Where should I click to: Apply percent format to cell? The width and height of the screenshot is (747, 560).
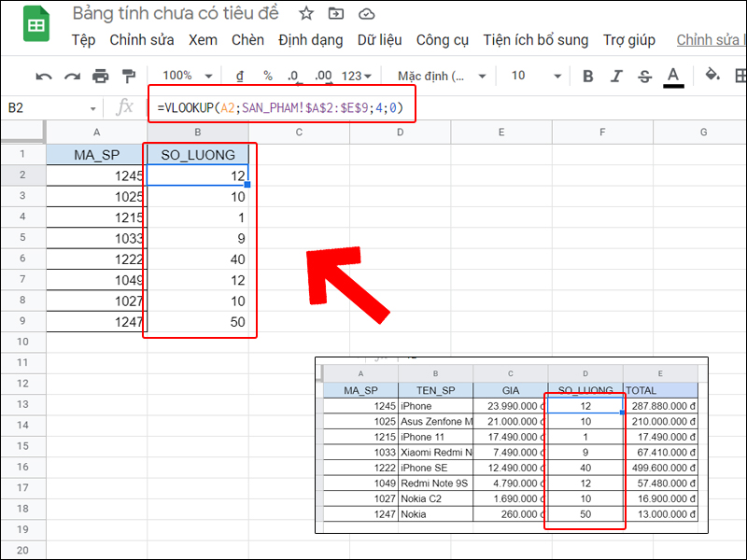click(267, 76)
